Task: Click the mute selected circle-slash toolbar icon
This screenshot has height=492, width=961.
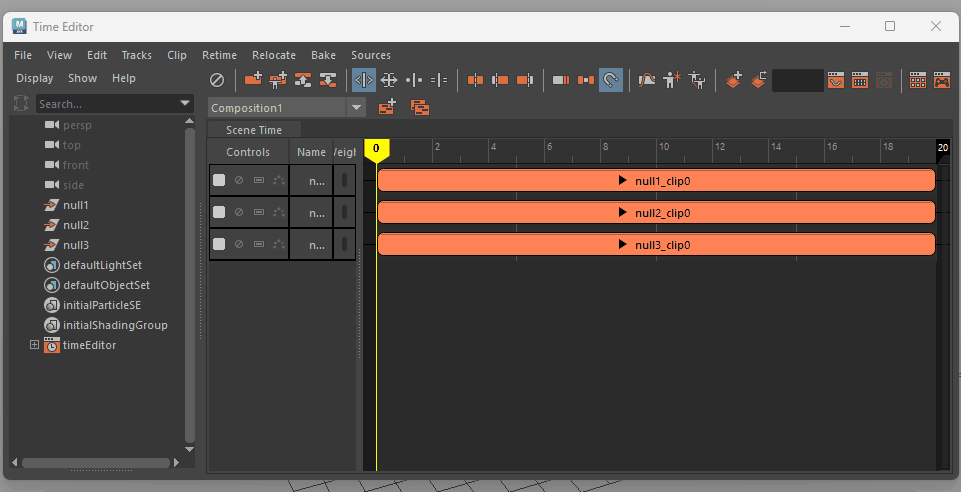Action: click(217, 80)
